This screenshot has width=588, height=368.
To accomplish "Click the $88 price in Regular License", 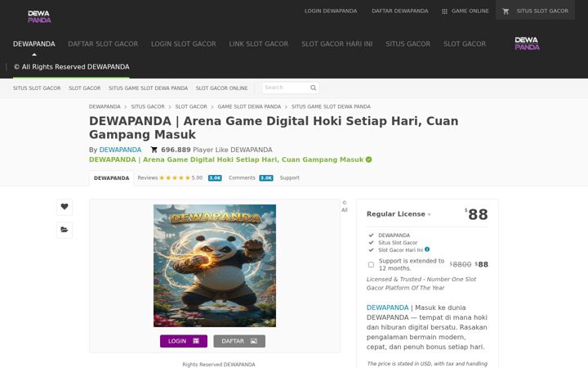I will click(477, 214).
